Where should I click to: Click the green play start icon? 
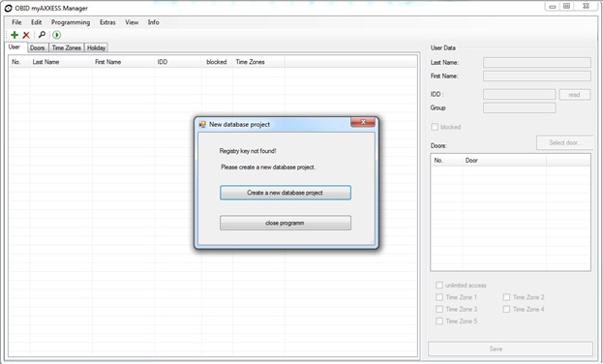click(x=56, y=35)
